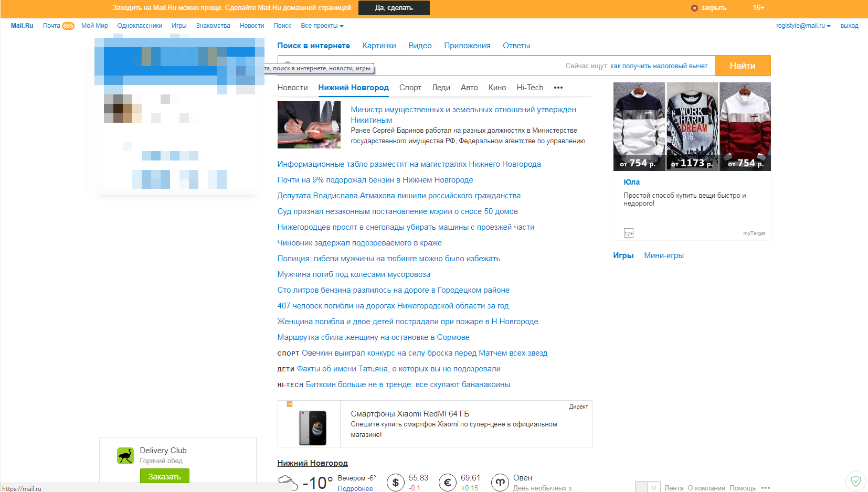Viewport: 868px width, 492px height.
Task: Click the Delivery Club ostrich icon
Action: (x=125, y=455)
